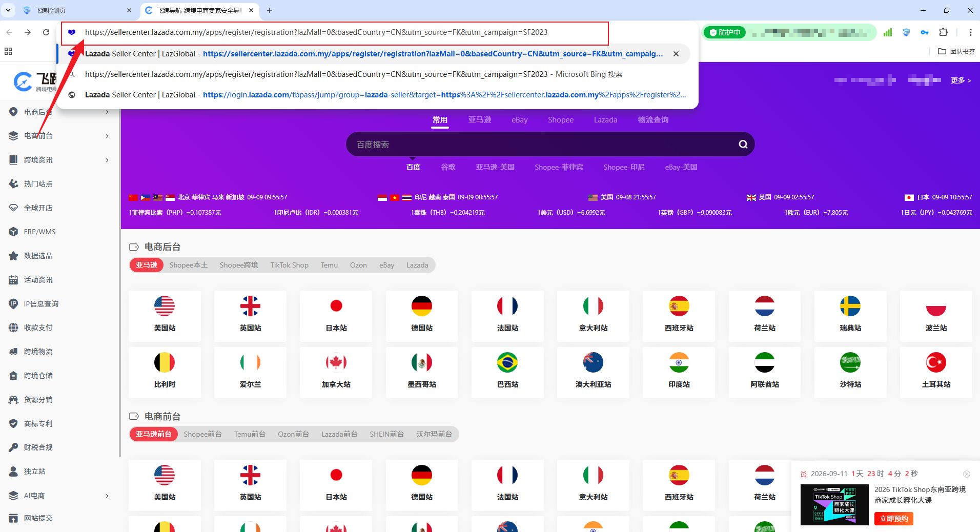Image resolution: width=980 pixels, height=532 pixels.
Task: Choose 谷歌 as the search engine
Action: coord(448,167)
